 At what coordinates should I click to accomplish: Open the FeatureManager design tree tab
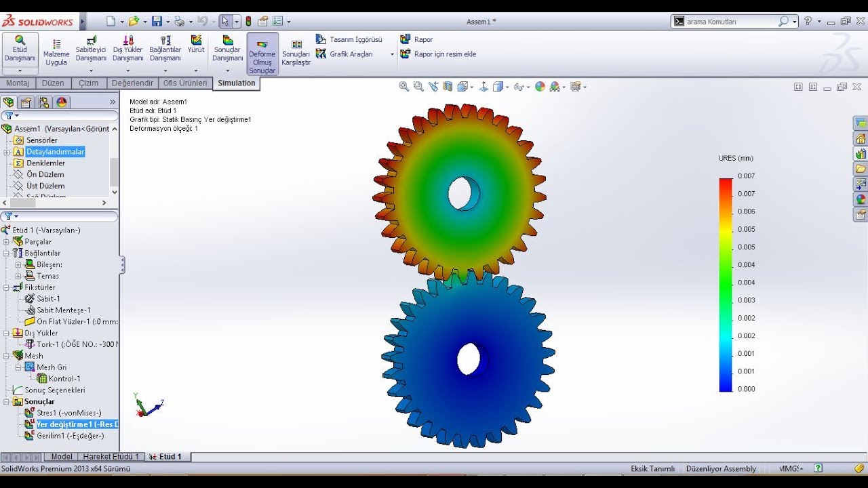8,102
